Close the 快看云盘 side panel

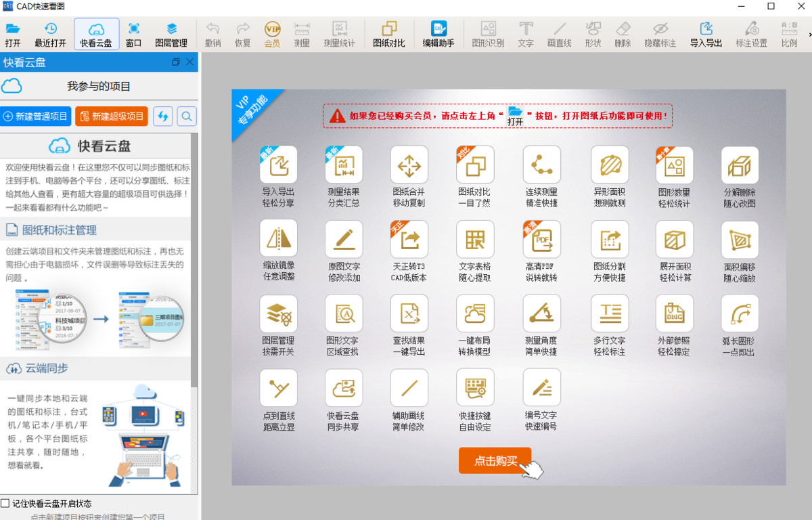pos(189,62)
